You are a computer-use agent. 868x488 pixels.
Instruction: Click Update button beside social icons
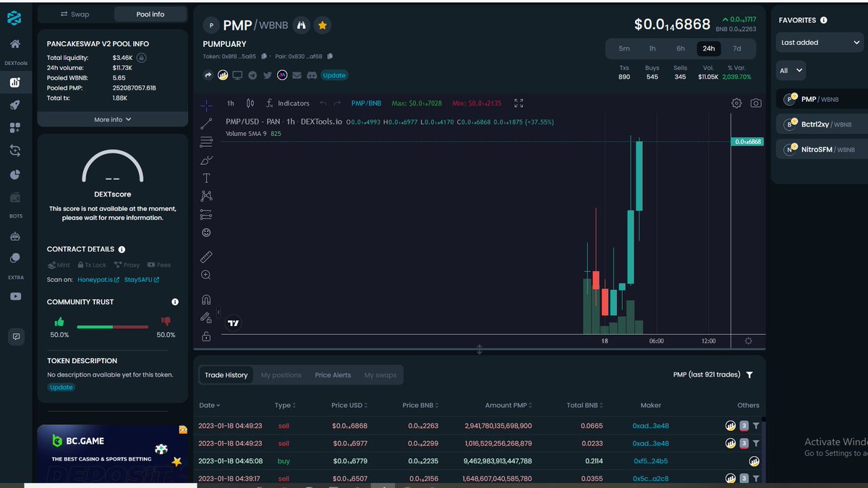334,75
